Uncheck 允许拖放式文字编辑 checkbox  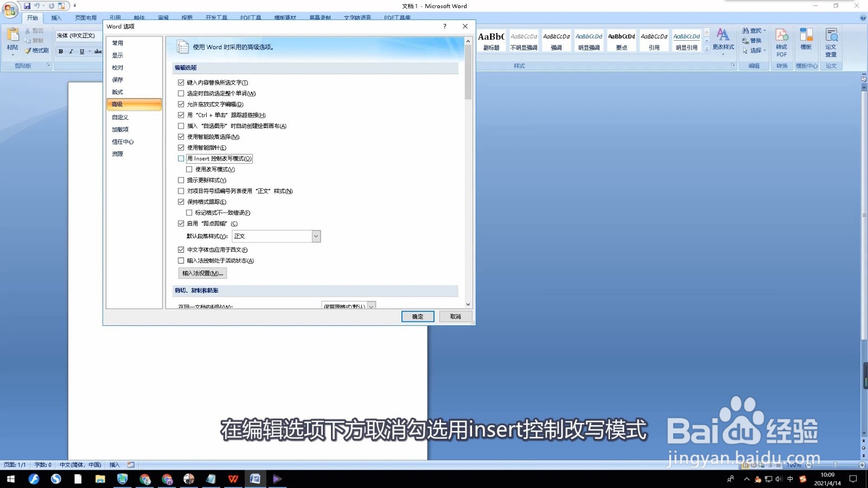tap(181, 104)
